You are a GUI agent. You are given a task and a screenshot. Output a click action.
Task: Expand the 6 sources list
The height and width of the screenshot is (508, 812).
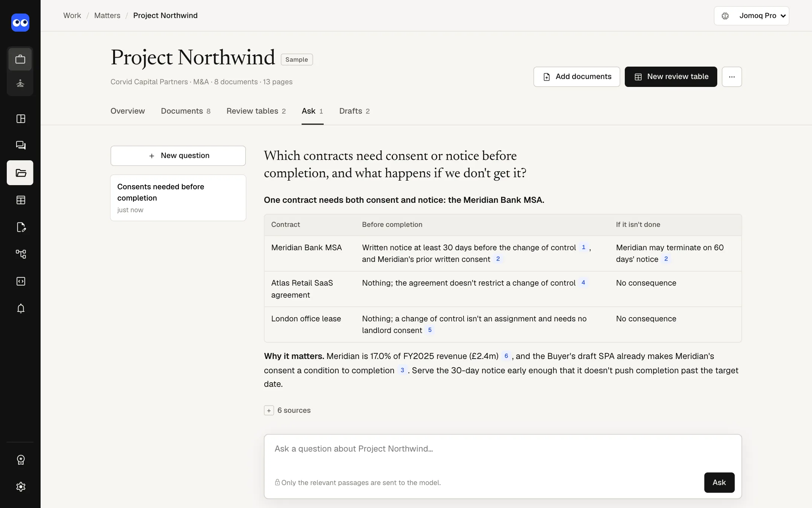[x=287, y=410]
